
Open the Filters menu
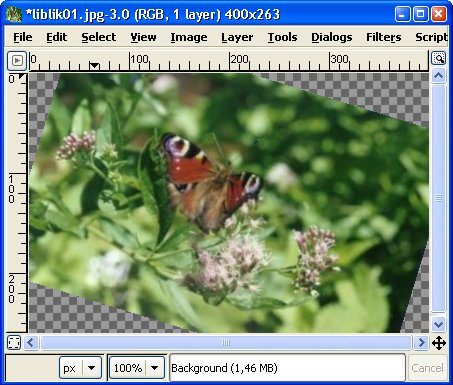(384, 37)
